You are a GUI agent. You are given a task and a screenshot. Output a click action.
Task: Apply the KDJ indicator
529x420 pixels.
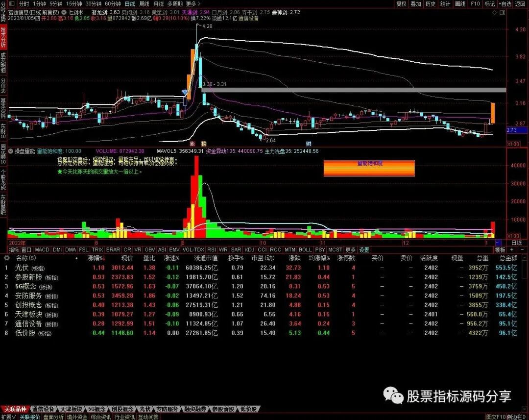point(249,250)
